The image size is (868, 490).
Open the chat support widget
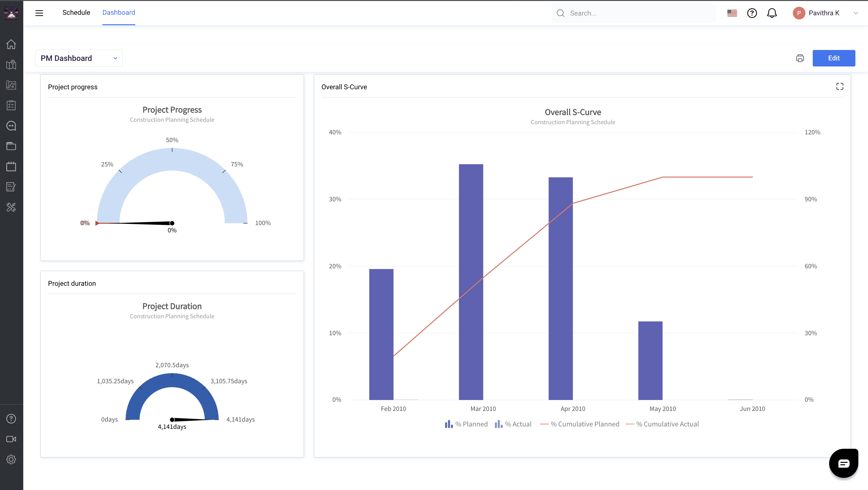tap(844, 463)
